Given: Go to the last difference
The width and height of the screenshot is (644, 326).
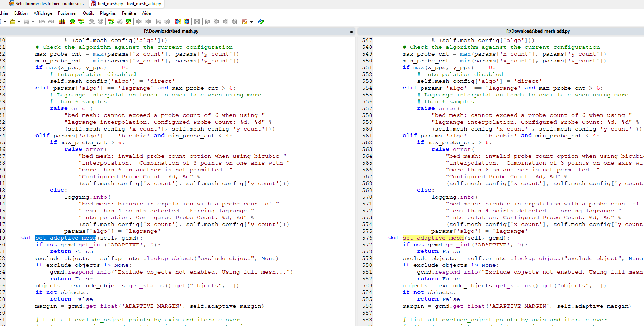Looking at the screenshot, I should pos(128,22).
